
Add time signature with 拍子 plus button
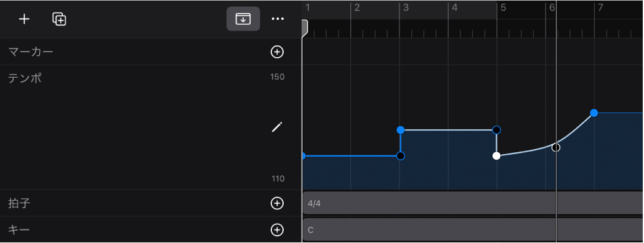coord(278,203)
